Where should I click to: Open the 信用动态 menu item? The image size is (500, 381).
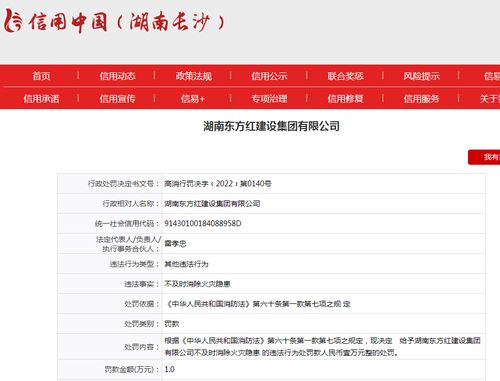[117, 76]
